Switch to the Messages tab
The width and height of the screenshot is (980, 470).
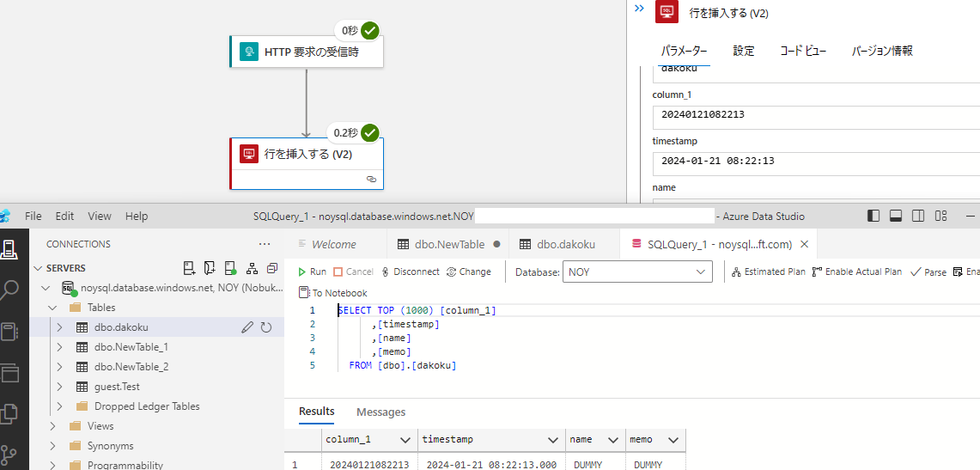coord(380,412)
